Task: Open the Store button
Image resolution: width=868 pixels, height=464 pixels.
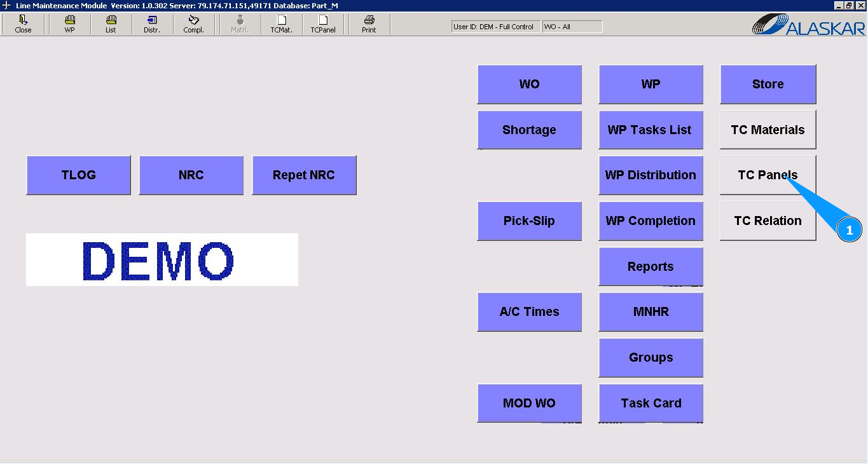Action: pos(768,84)
